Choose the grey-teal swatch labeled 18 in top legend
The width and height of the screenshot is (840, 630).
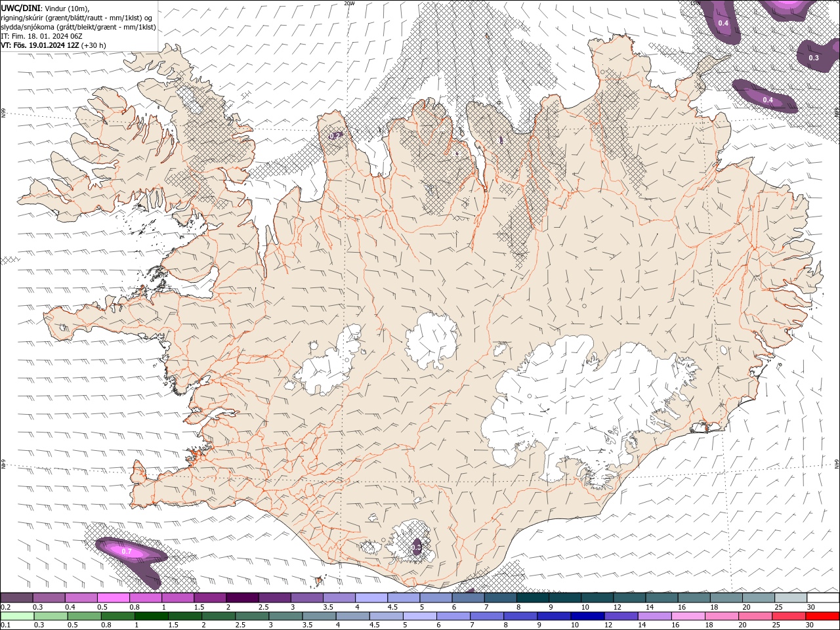(x=726, y=598)
